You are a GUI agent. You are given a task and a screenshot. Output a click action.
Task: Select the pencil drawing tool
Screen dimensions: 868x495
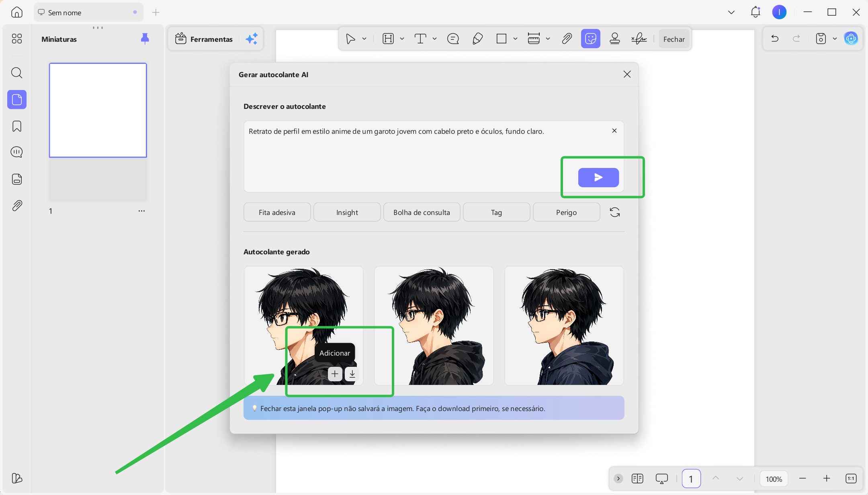coord(477,39)
